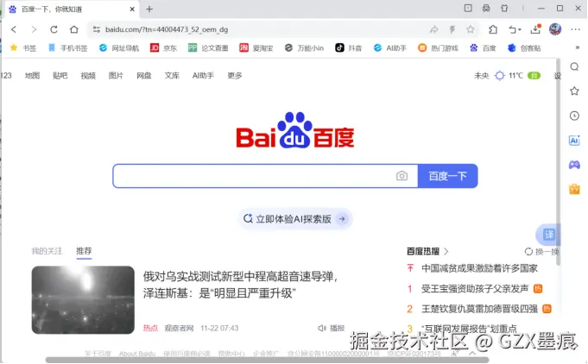588x364 pixels.
Task: Open the 论文查重 bookmark
Action: pos(208,48)
